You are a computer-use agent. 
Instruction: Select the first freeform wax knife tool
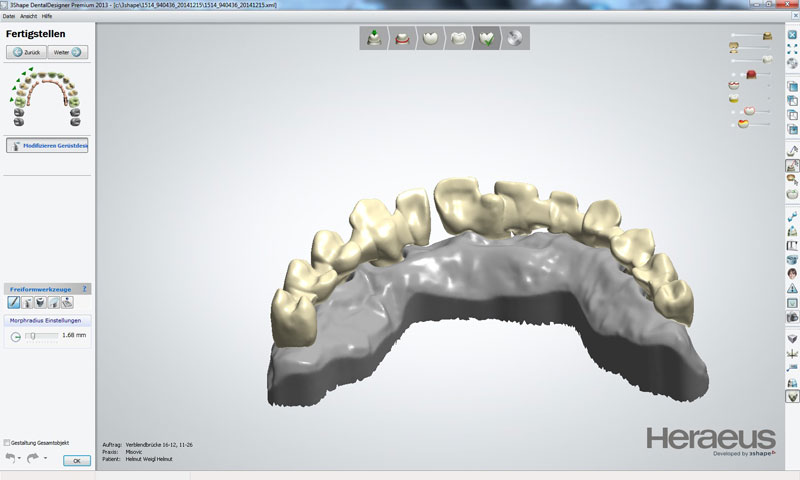(14, 301)
